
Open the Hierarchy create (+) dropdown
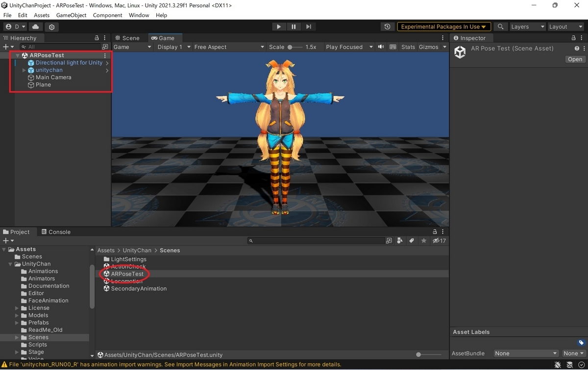pos(8,47)
